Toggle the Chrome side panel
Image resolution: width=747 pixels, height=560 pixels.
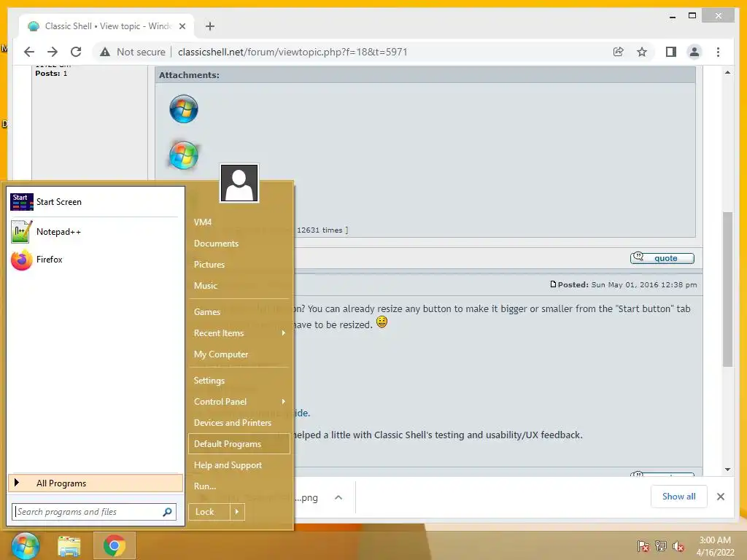(671, 52)
